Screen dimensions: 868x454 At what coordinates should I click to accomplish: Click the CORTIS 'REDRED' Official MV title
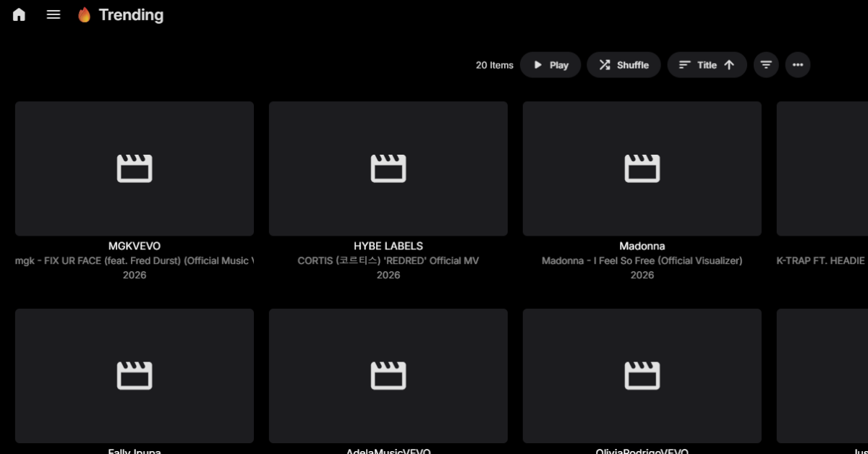pyautogui.click(x=388, y=260)
